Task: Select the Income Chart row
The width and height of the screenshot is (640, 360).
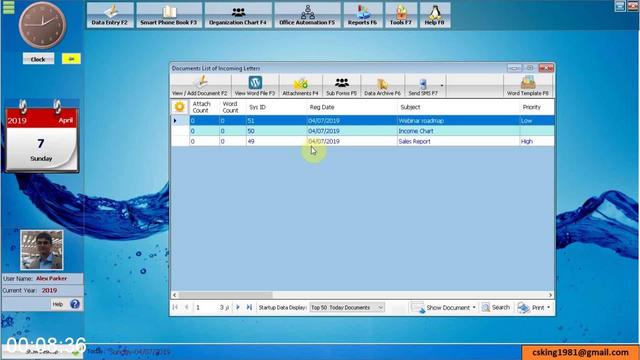Action: 362,131
